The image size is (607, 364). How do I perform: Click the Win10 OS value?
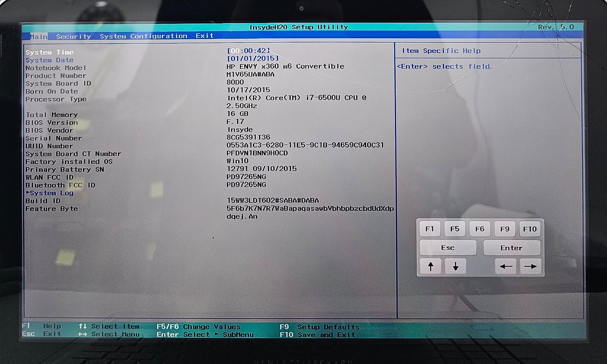(x=237, y=161)
